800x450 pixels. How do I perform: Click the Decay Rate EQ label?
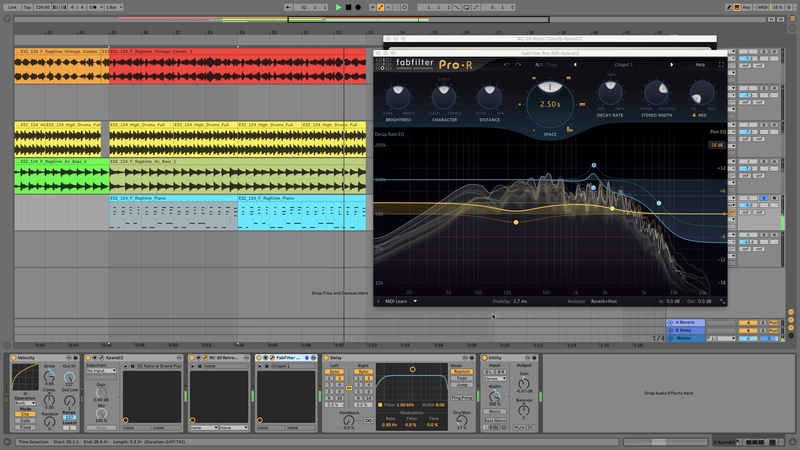(389, 134)
